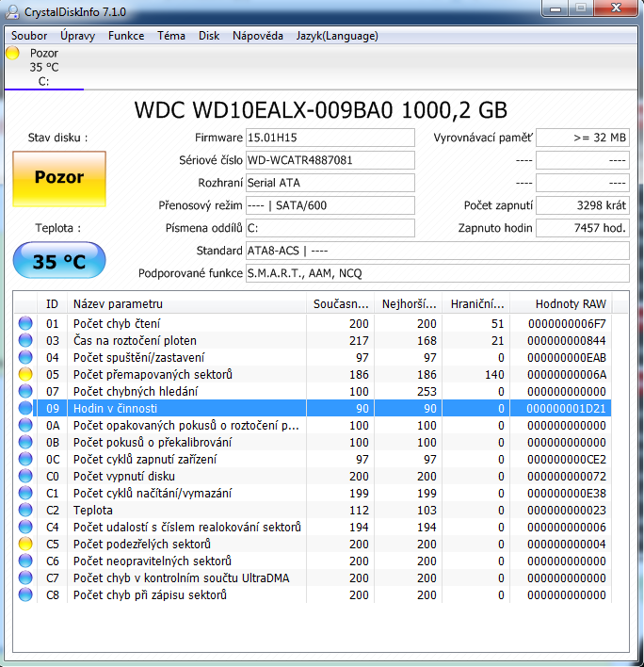
Task: Click the Hodnoty RAW column header
Action: [x=571, y=303]
